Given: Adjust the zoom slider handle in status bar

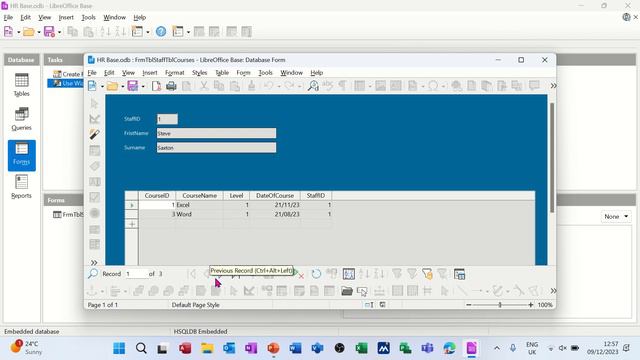Looking at the screenshot, I should point(500,304).
